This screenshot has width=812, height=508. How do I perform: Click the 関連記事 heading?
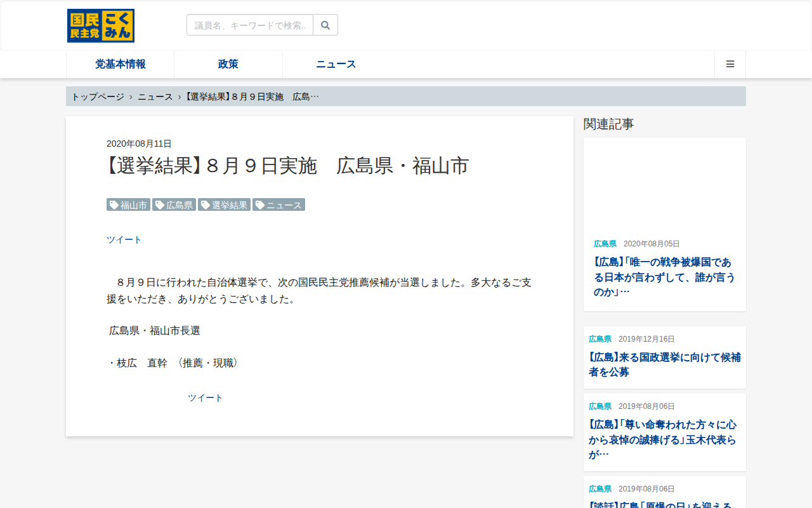(609, 124)
